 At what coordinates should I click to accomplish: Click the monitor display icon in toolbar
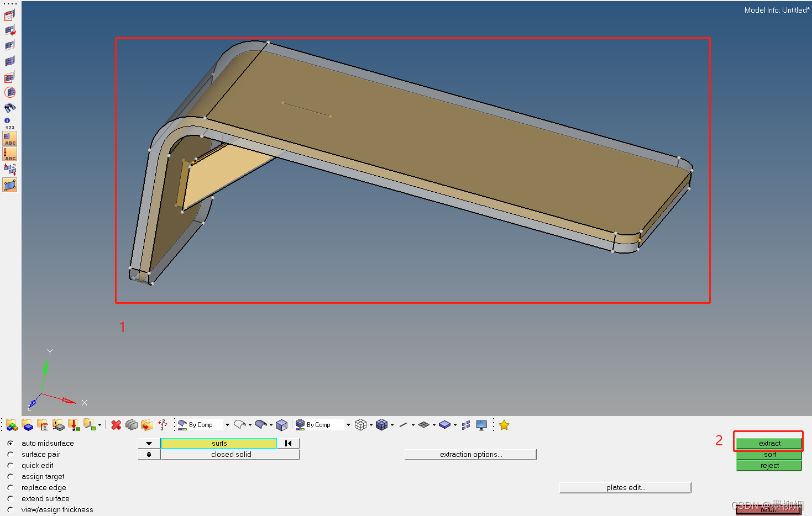pyautogui.click(x=481, y=425)
